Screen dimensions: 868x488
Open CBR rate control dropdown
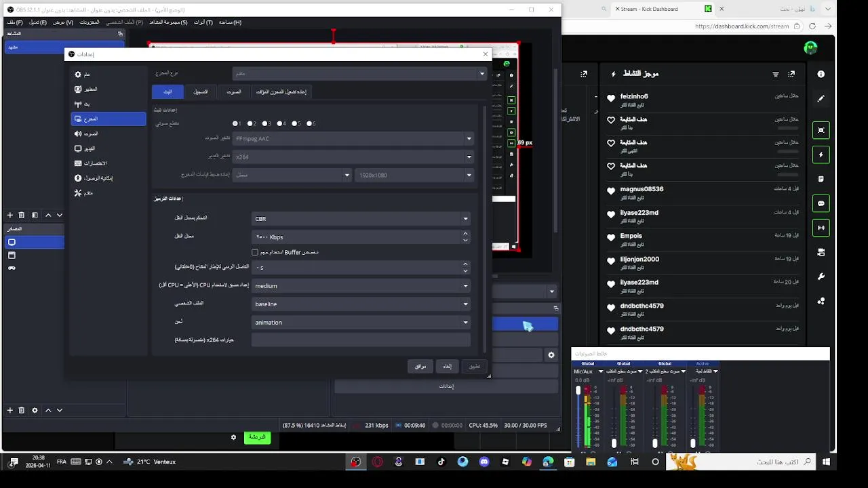[361, 219]
